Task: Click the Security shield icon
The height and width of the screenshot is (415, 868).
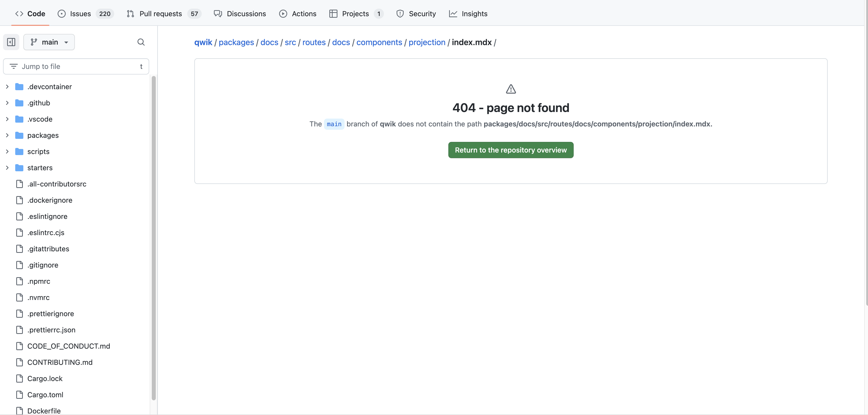Action: click(400, 14)
